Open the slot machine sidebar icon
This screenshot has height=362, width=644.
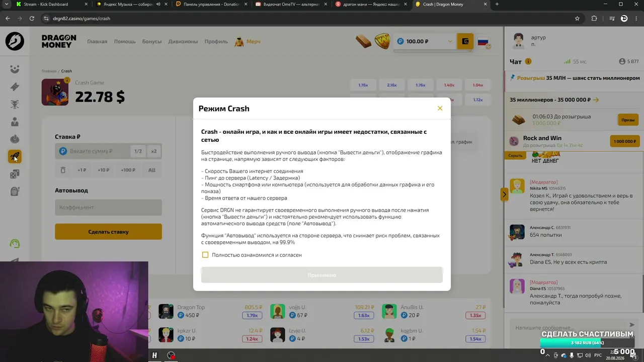coord(15,192)
